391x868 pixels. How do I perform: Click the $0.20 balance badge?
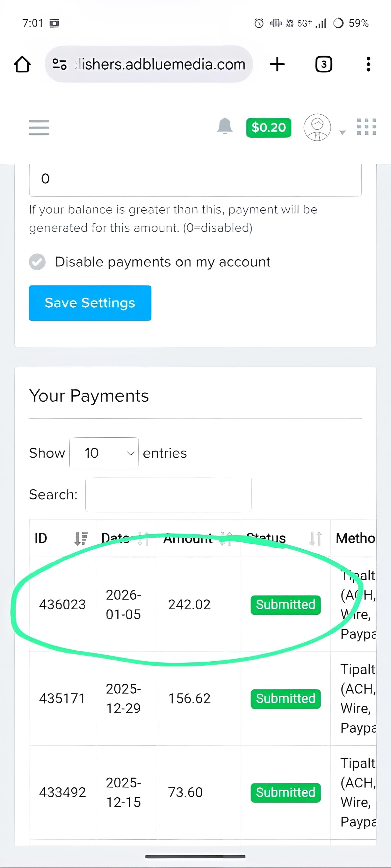[x=269, y=128]
